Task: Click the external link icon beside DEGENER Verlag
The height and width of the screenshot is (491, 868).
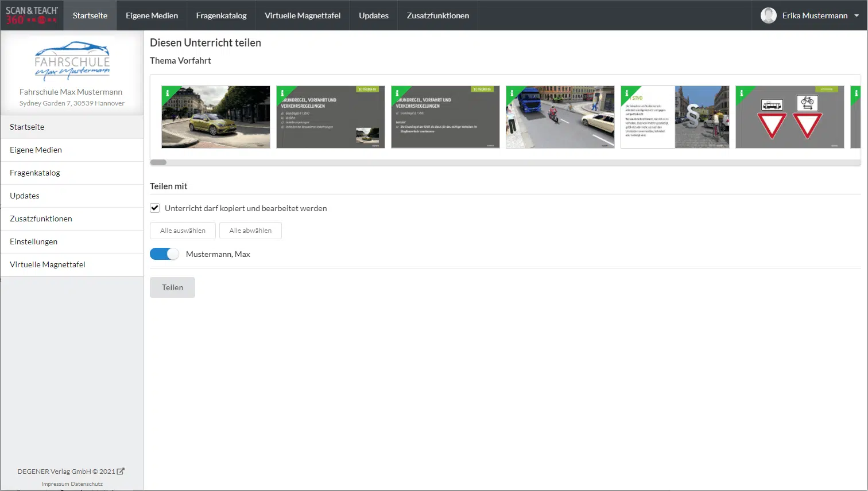Action: (x=121, y=471)
